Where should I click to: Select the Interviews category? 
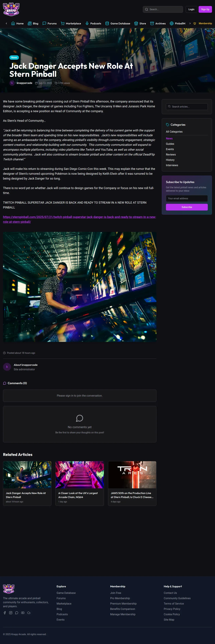172,166
